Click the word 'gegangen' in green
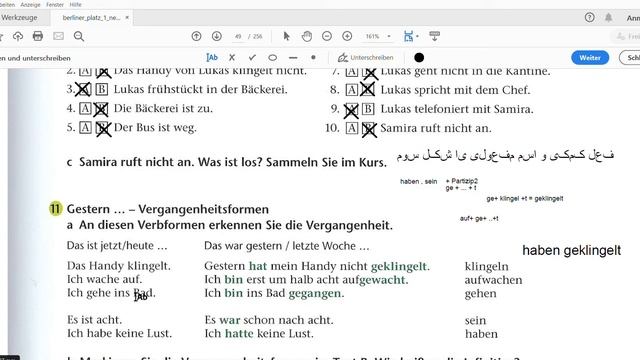Image resolution: width=640 pixels, height=360 pixels. point(316,293)
